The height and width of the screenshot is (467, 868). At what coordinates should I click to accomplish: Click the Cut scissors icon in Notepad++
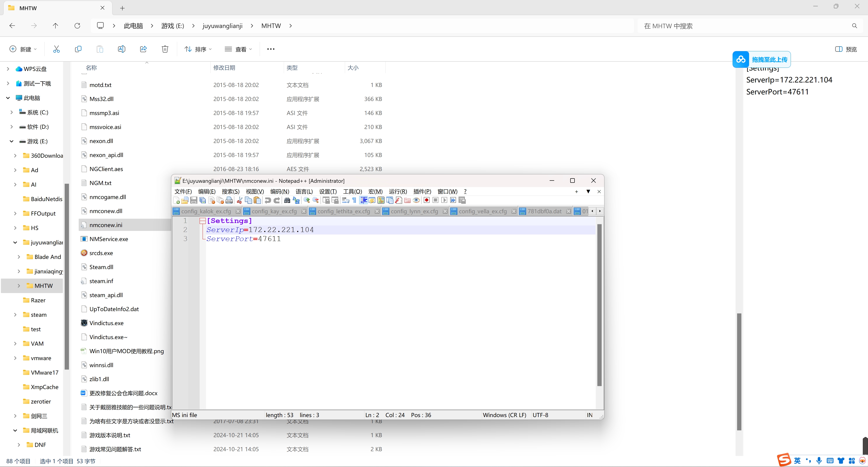click(240, 200)
